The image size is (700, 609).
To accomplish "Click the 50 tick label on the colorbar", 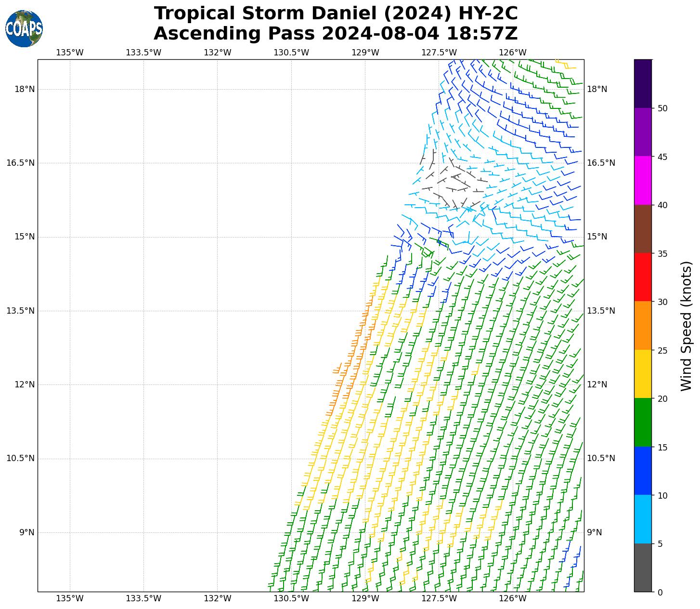I will pos(662,108).
